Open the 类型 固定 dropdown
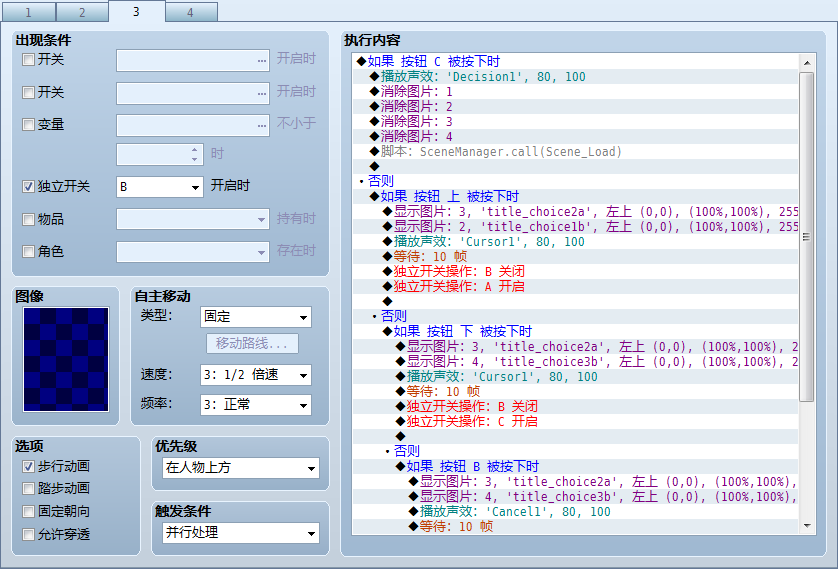 click(x=255, y=317)
